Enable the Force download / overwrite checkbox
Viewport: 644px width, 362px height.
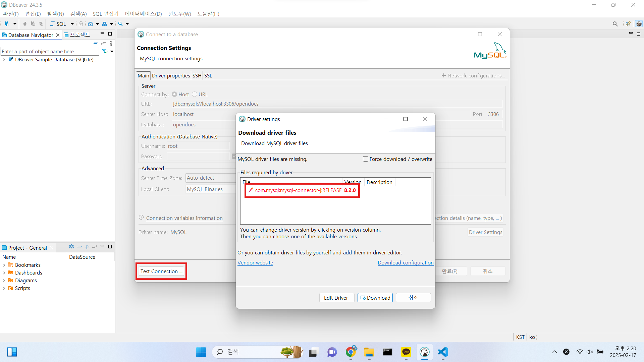366,159
